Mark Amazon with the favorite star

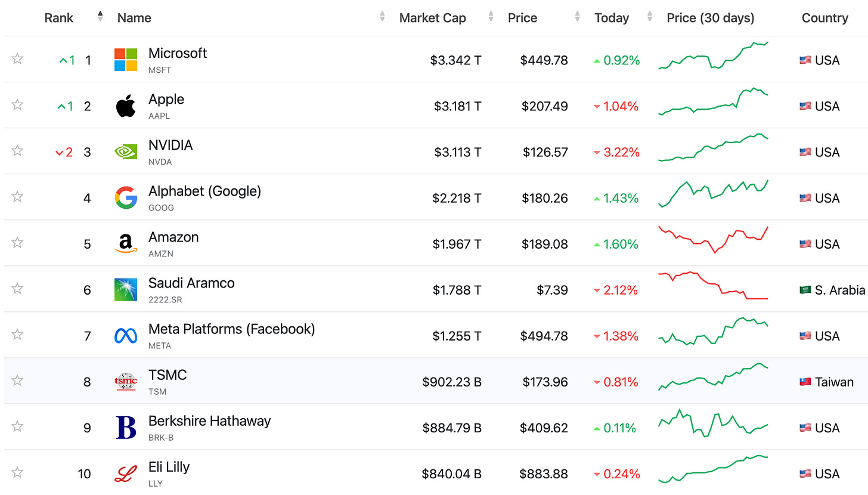click(17, 242)
